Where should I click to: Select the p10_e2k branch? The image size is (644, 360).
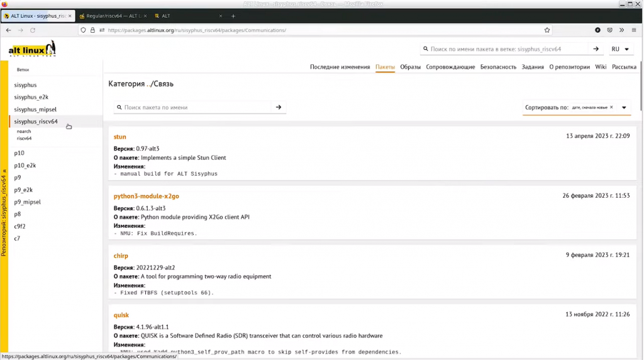[x=25, y=165]
